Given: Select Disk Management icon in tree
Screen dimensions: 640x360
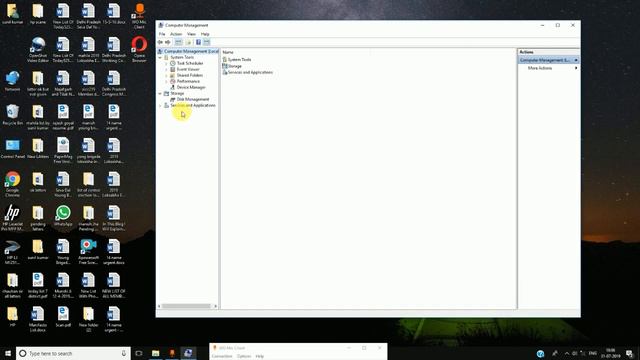Looking at the screenshot, I should [x=173, y=99].
